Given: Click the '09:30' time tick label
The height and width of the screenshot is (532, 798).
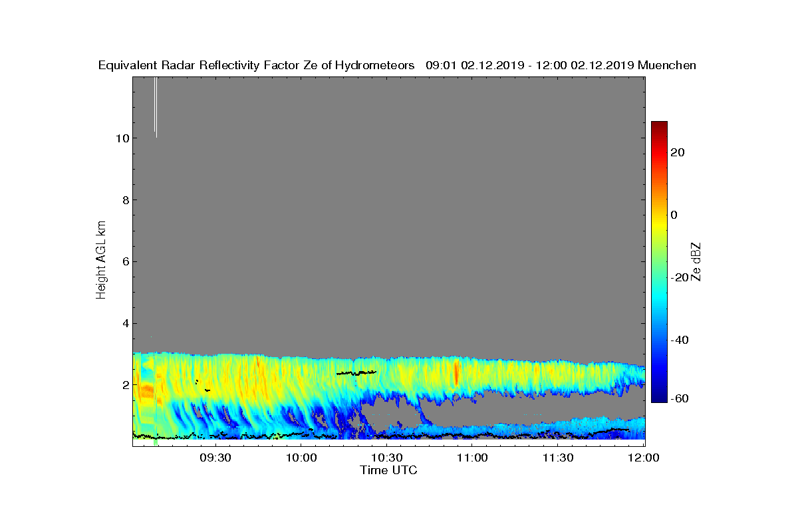Looking at the screenshot, I should 215,458.
